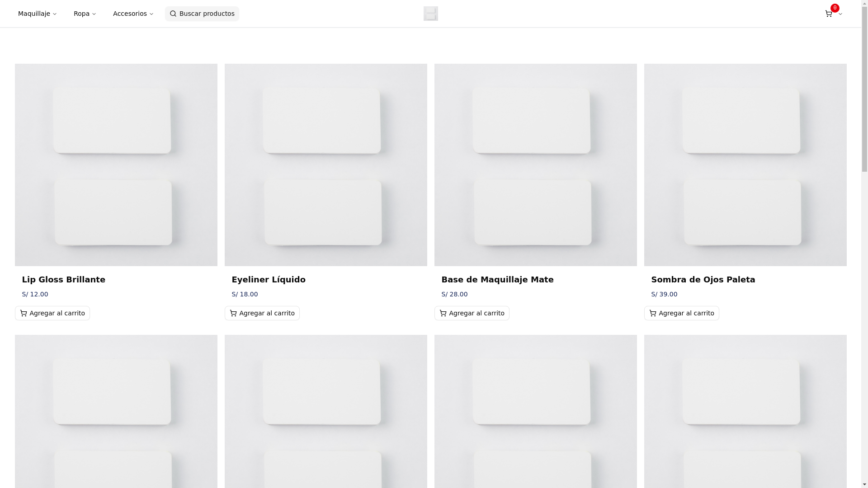Add Base de Maquillaje Mate to cart

pyautogui.click(x=472, y=313)
